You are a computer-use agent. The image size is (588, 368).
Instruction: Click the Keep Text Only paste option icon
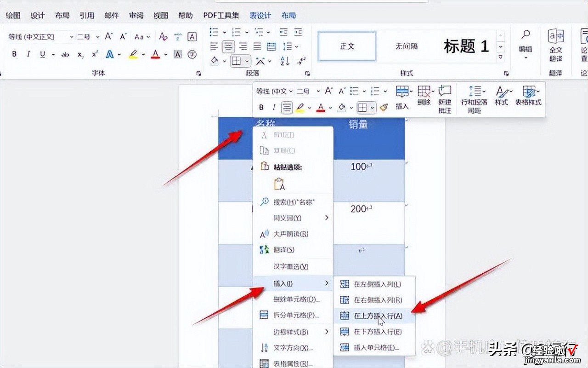(x=279, y=184)
